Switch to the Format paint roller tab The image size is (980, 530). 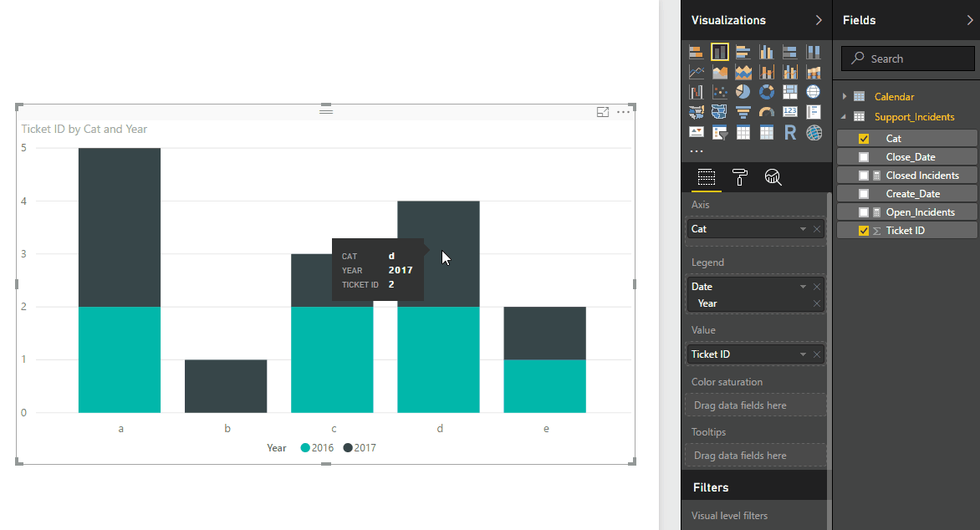(x=740, y=177)
